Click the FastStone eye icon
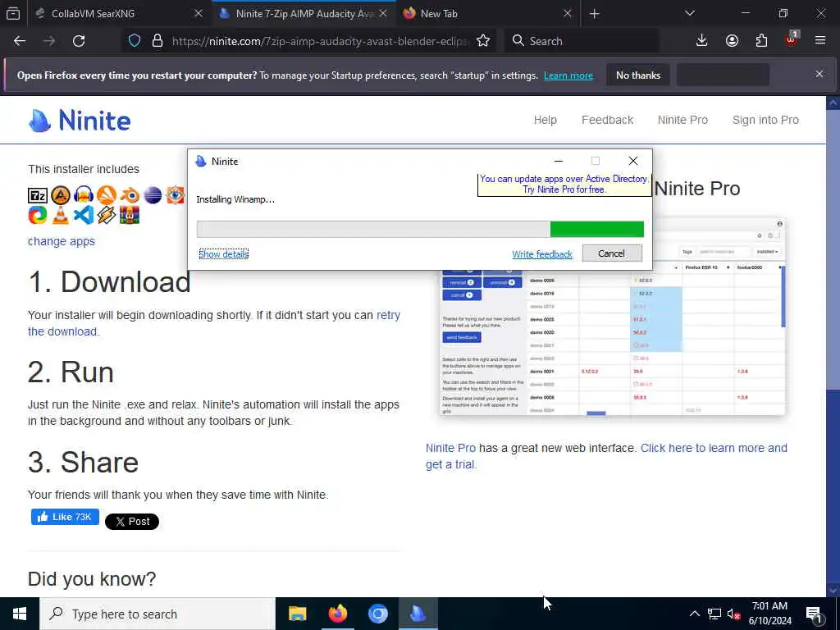This screenshot has height=630, width=840. (176, 195)
